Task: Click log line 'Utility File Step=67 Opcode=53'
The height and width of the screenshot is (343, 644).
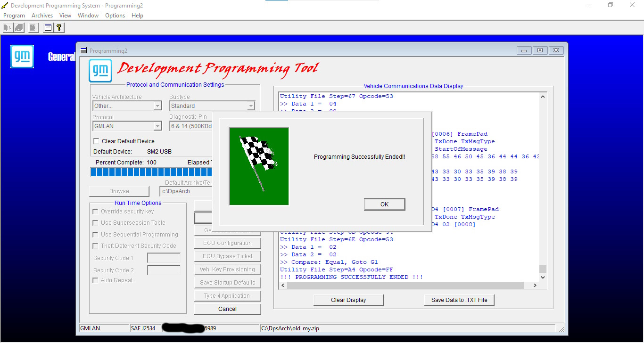Action: click(336, 97)
